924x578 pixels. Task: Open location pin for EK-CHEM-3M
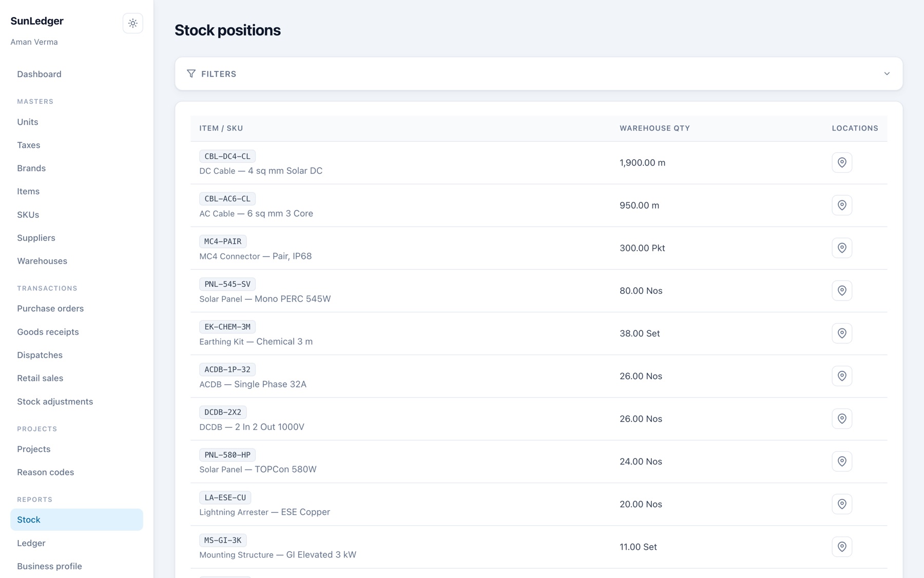point(842,333)
